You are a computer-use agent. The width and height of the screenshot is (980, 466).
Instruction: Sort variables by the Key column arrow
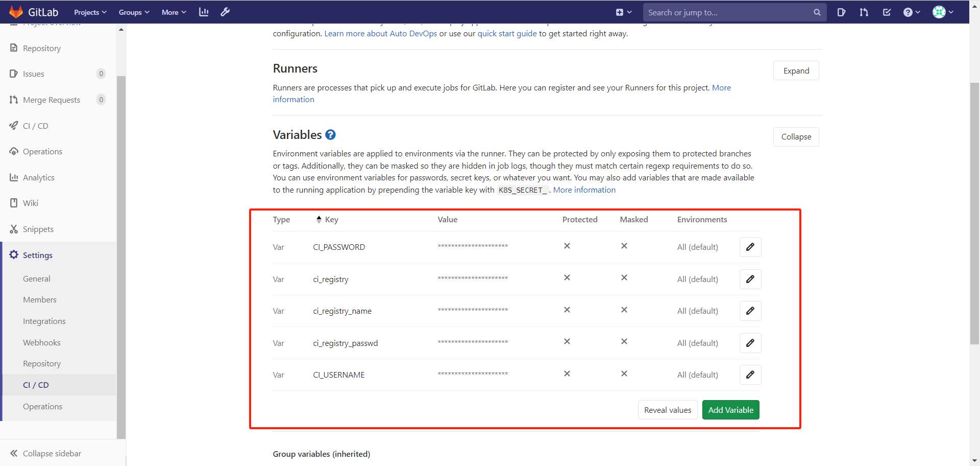point(320,219)
